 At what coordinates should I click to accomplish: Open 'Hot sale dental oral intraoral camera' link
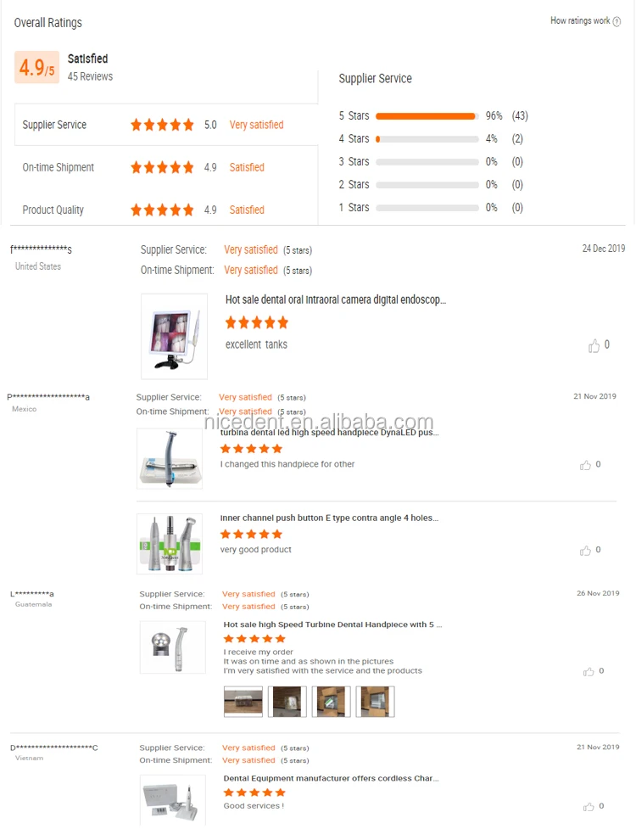pyautogui.click(x=336, y=300)
